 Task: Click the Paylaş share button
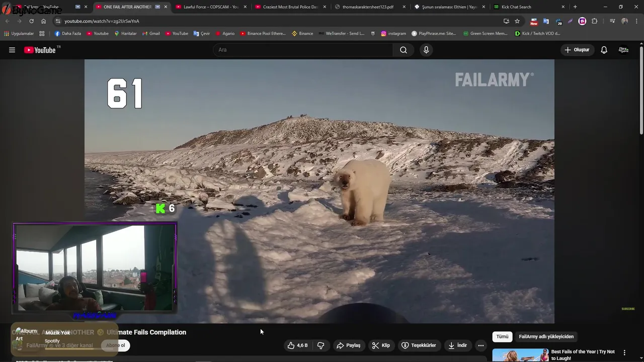349,345
